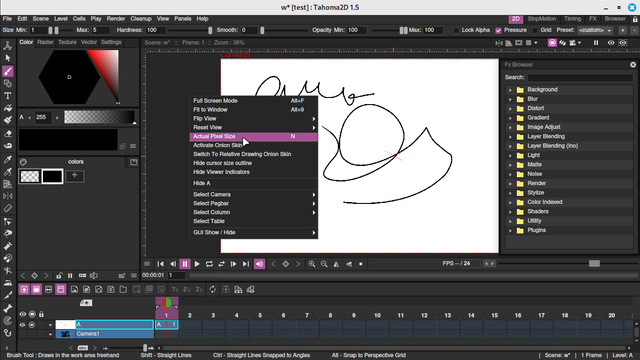Select the Geometric shapes tool
640x360 pixels.
coord(7,84)
